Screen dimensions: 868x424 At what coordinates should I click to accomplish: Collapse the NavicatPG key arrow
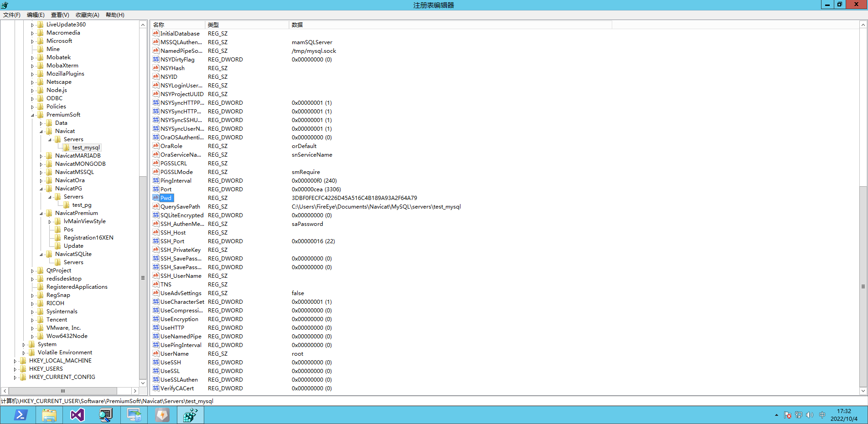[41, 189]
